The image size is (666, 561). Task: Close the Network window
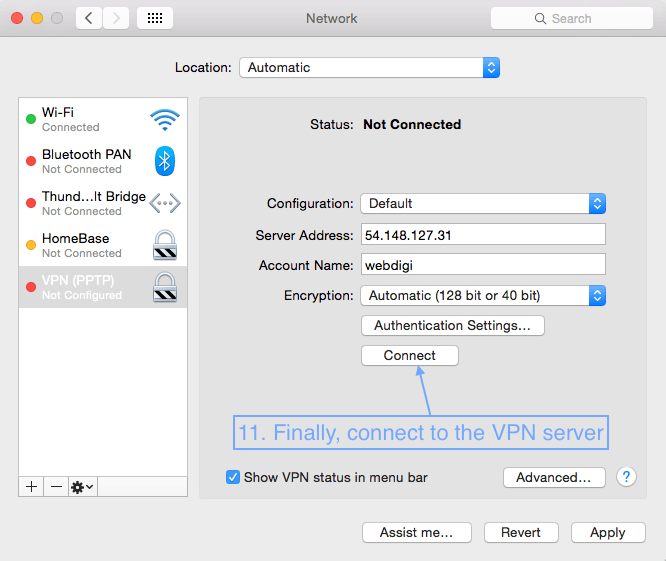click(17, 18)
